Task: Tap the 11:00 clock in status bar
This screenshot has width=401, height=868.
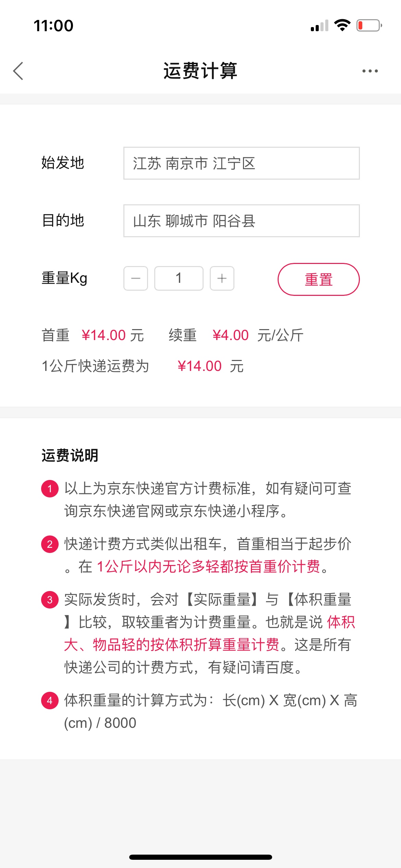Action: (53, 26)
